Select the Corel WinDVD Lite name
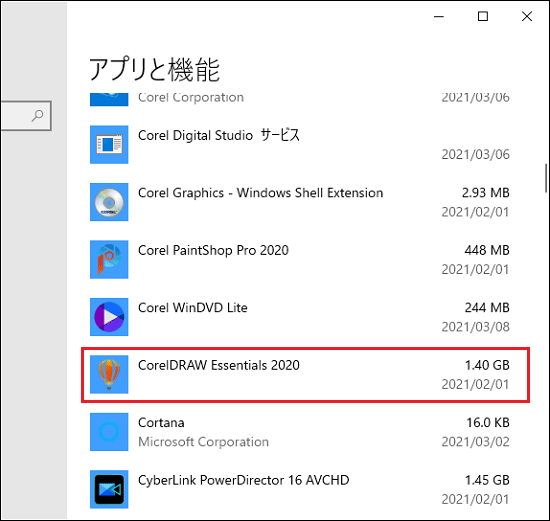 193,308
